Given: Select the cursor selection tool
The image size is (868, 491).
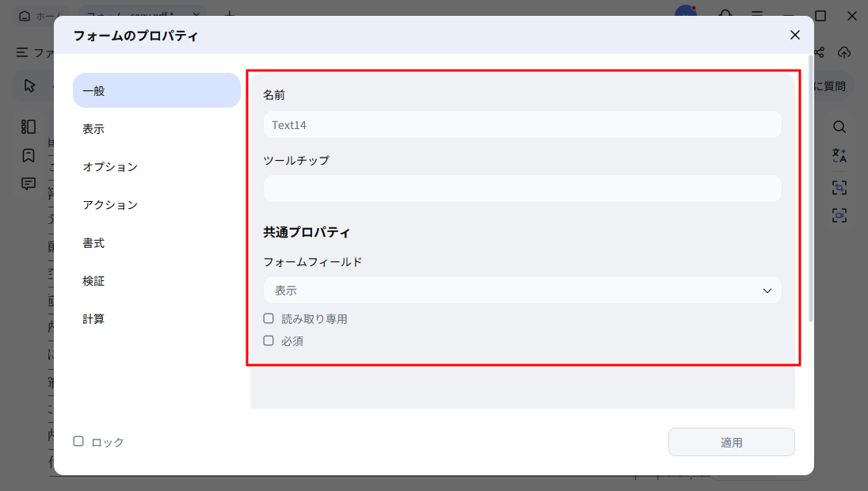Looking at the screenshot, I should [x=32, y=86].
